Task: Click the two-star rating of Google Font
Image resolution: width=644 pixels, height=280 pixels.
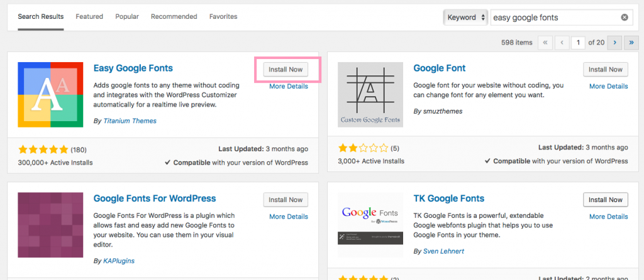Action: (x=363, y=148)
